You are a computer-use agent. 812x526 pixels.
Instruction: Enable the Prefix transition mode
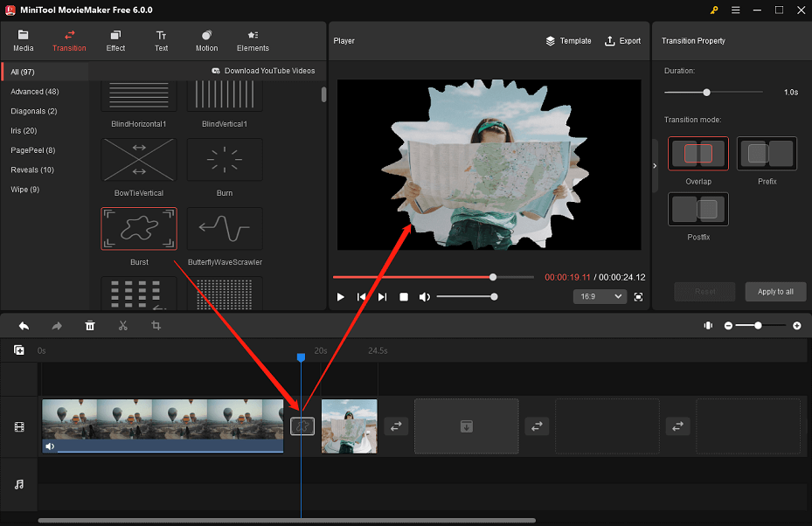pyautogui.click(x=767, y=153)
